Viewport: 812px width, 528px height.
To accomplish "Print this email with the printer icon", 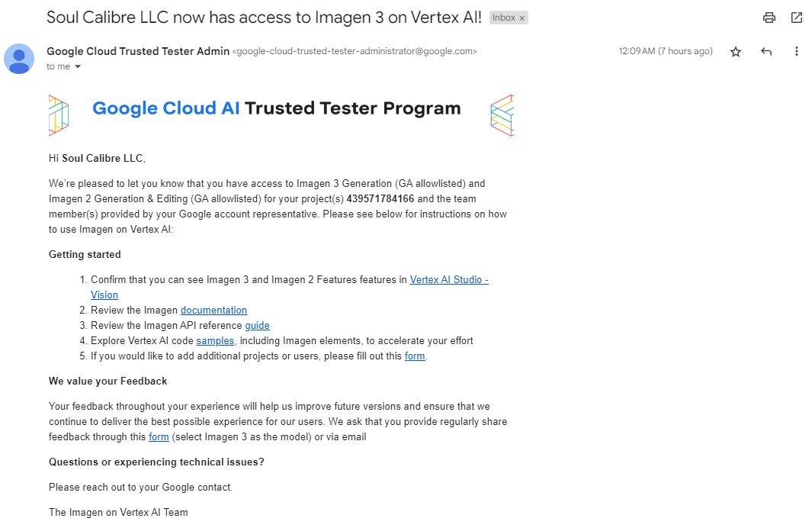I will pos(769,18).
